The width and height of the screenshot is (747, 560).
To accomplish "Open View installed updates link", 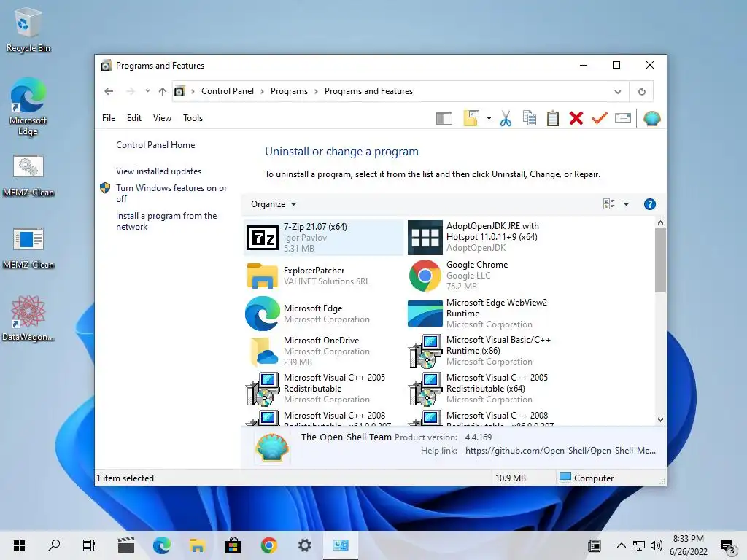I will pos(158,171).
